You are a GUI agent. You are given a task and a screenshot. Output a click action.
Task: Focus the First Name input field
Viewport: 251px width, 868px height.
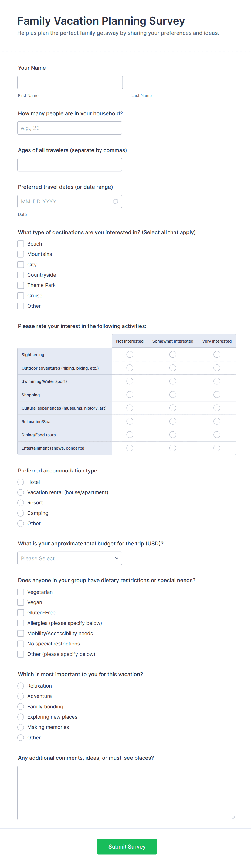70,83
